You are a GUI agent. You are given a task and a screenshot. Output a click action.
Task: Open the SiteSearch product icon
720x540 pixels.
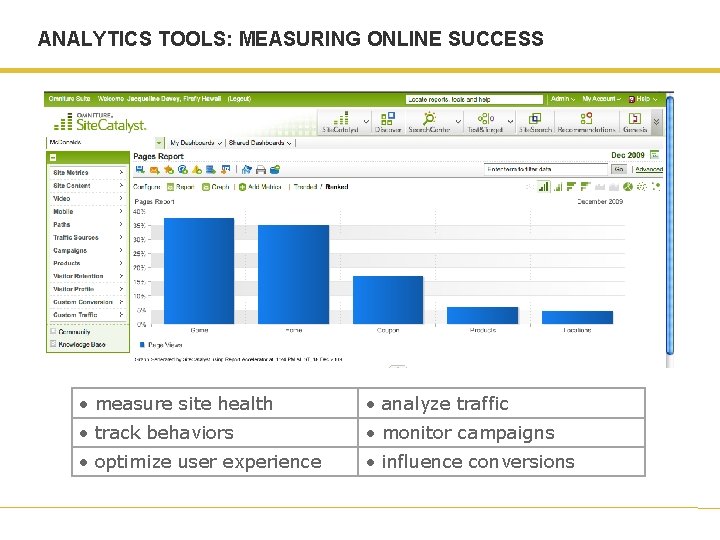535,119
